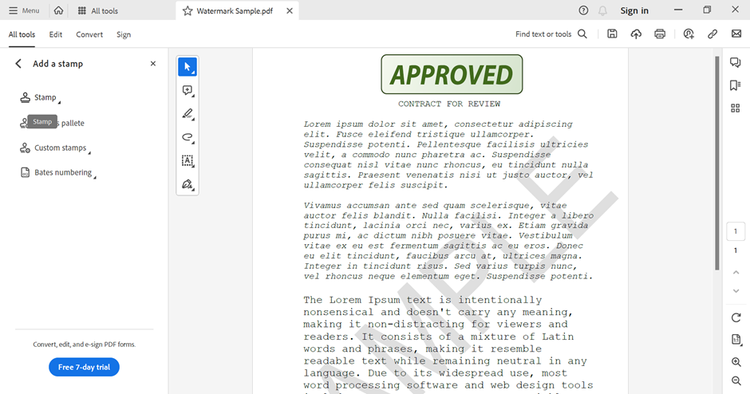Viewport: 750px width, 394px height.
Task: Select the freehand draw tool
Action: pyautogui.click(x=188, y=137)
